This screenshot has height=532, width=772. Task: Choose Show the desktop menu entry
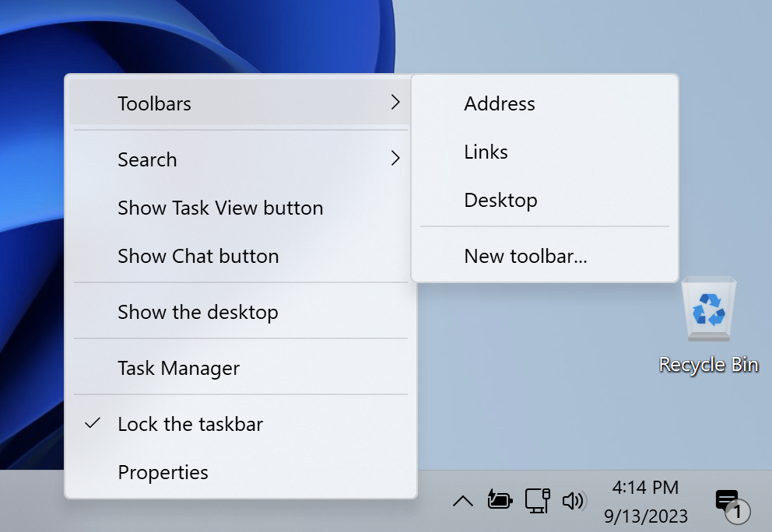click(198, 313)
